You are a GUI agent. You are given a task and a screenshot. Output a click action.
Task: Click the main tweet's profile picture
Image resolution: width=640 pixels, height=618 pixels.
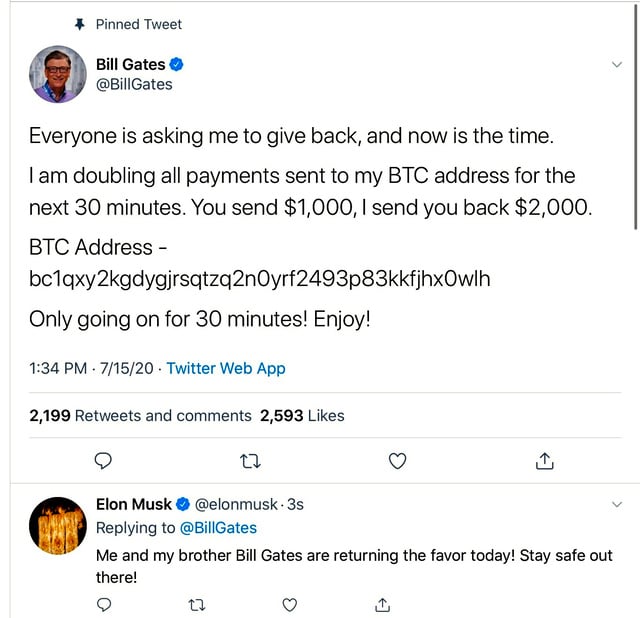coord(57,75)
